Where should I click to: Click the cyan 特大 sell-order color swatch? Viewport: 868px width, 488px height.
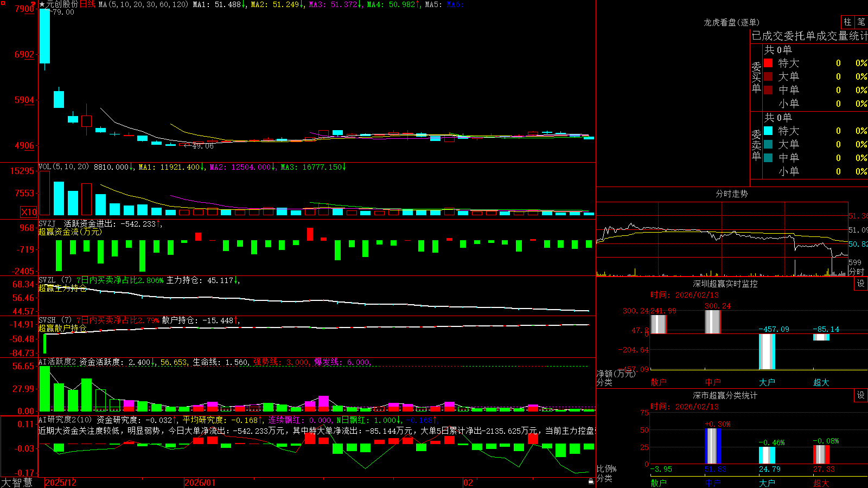(x=768, y=131)
